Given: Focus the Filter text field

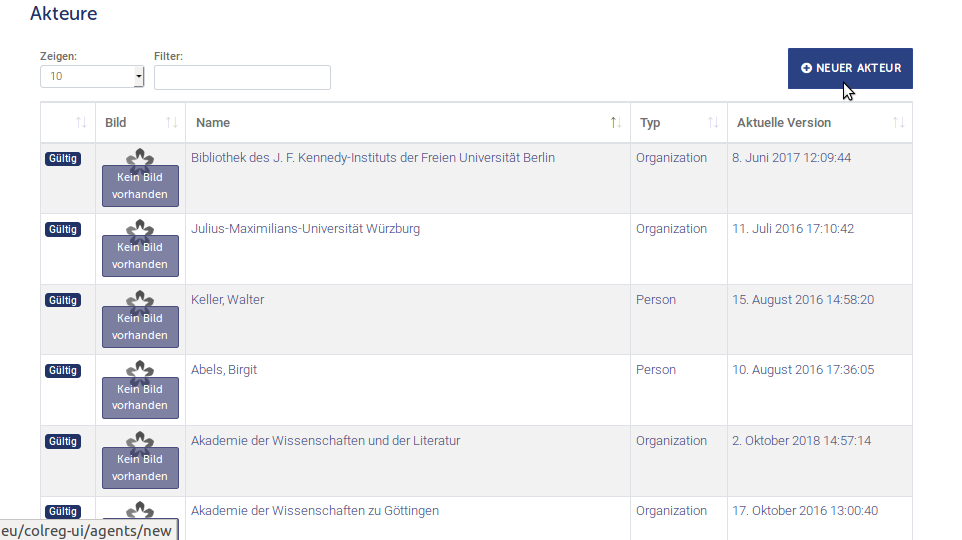Looking at the screenshot, I should [242, 78].
